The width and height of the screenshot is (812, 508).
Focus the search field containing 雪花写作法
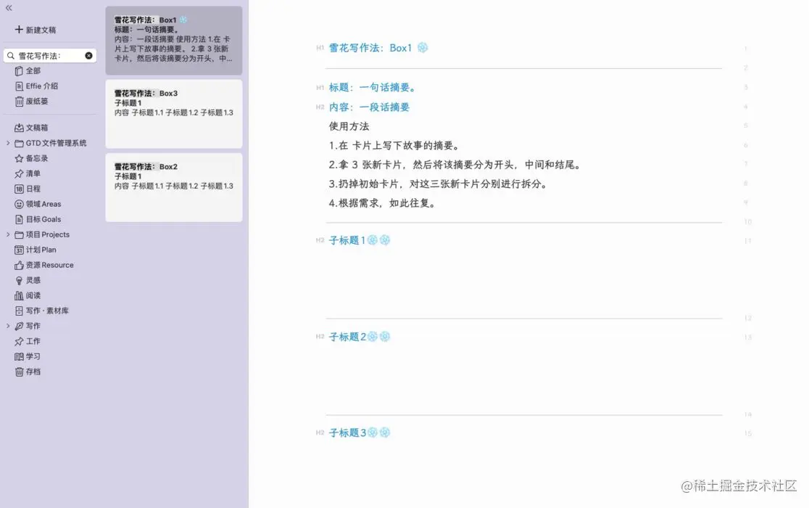coord(50,55)
